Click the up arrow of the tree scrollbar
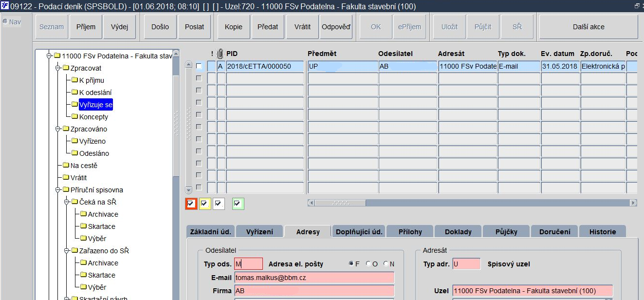This screenshot has width=644, height=300. (x=176, y=53)
